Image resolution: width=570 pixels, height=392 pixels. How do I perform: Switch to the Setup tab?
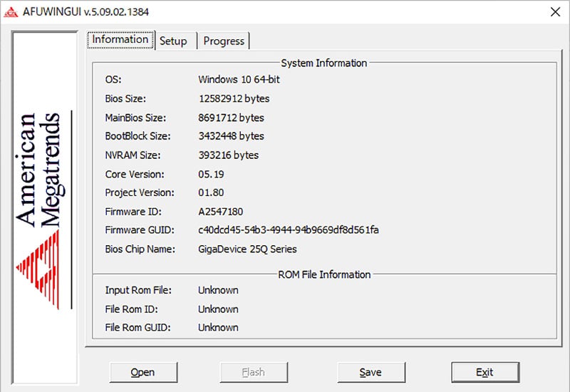click(x=173, y=41)
